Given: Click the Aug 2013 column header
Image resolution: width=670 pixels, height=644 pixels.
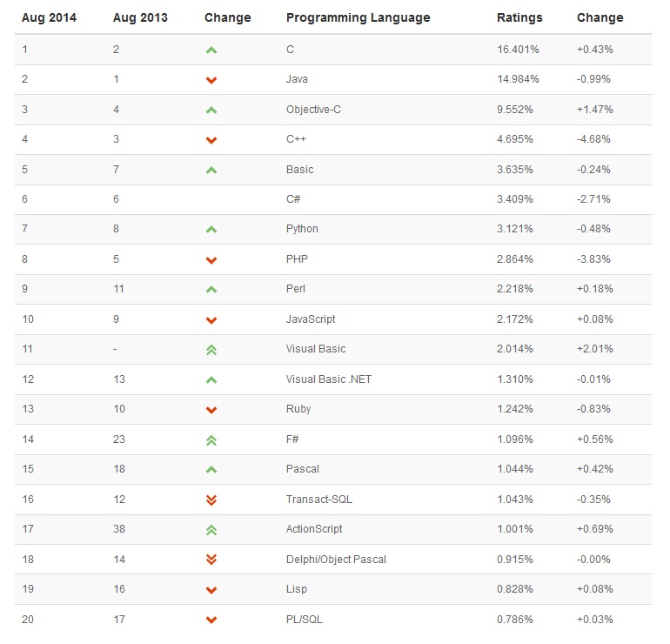Looking at the screenshot, I should pos(140,17).
